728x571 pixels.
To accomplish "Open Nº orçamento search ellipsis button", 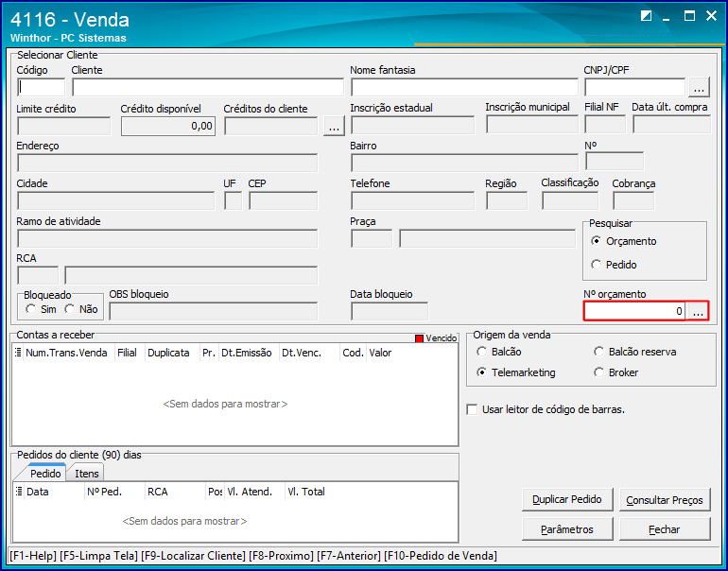I will 698,311.
